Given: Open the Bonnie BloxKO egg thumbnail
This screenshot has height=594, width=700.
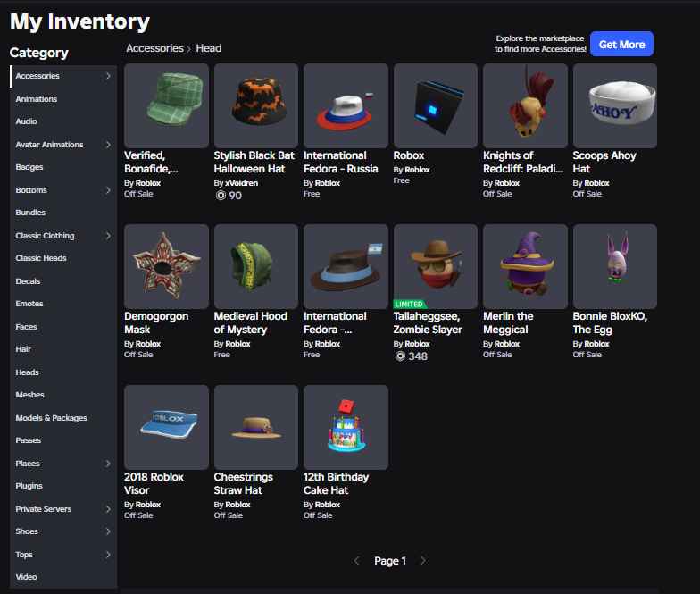Looking at the screenshot, I should pyautogui.click(x=615, y=266).
